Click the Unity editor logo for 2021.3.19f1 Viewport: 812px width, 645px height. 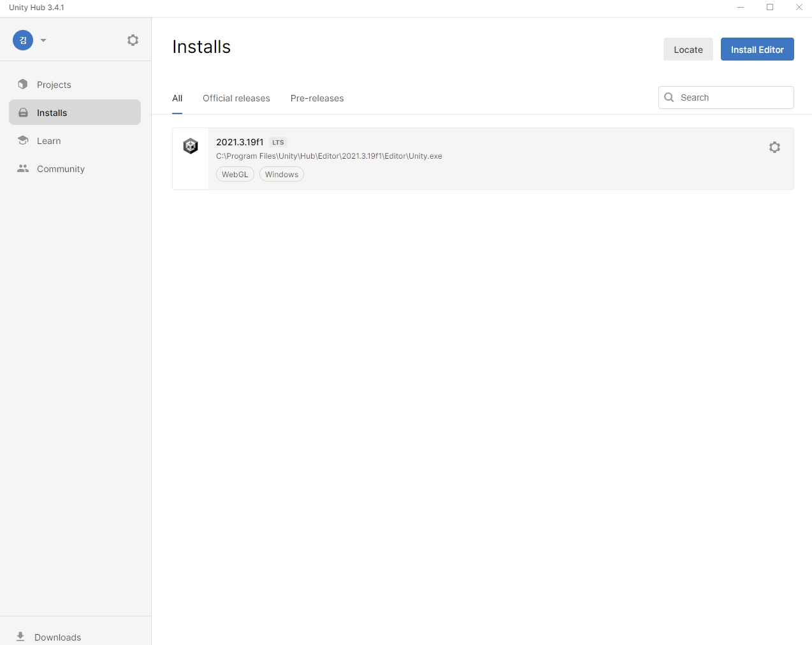(x=191, y=146)
